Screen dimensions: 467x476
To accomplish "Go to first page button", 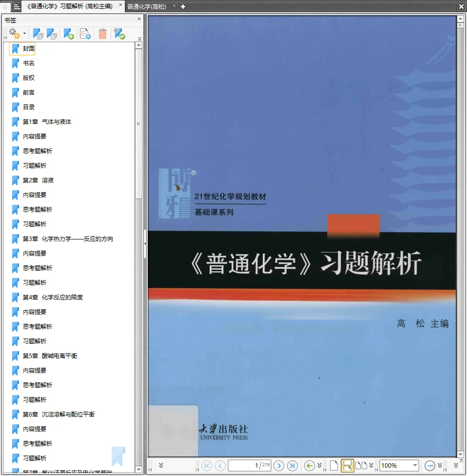I will (x=207, y=465).
